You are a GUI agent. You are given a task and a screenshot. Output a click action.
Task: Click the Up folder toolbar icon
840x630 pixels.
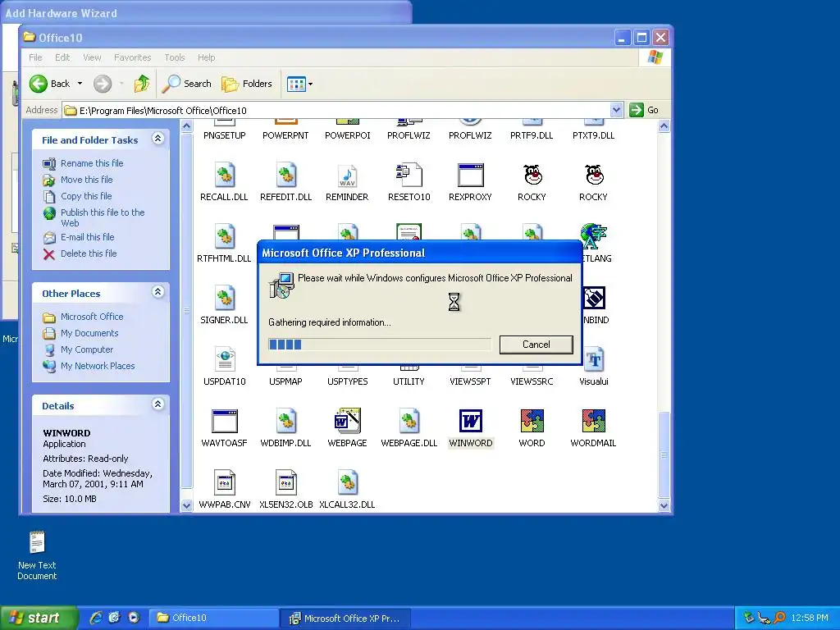[142, 84]
